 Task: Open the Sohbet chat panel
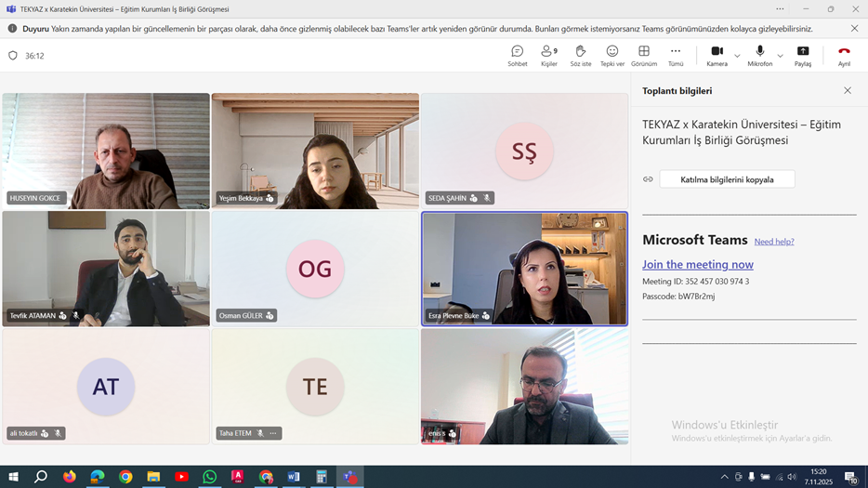tap(518, 55)
